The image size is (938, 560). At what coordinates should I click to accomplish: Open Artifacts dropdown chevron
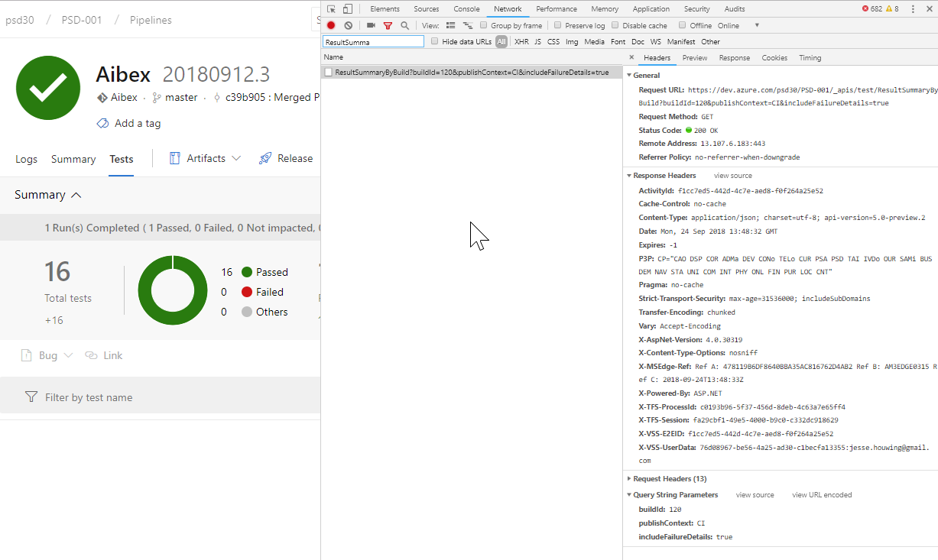coord(236,158)
